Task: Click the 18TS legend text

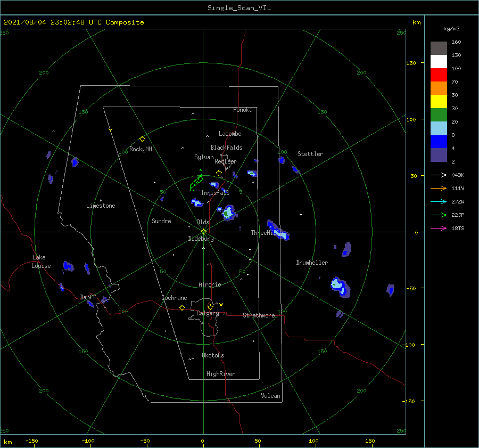Action: (458, 228)
